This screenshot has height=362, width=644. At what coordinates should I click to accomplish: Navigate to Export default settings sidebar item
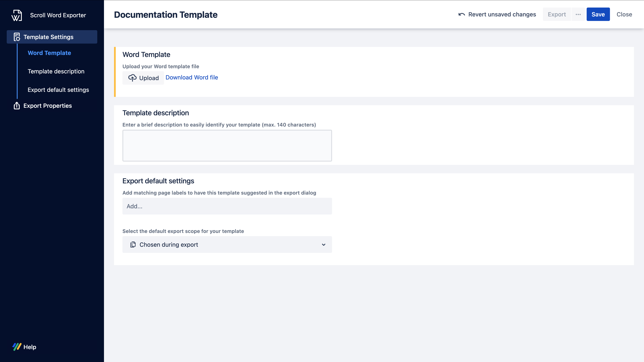click(x=58, y=90)
